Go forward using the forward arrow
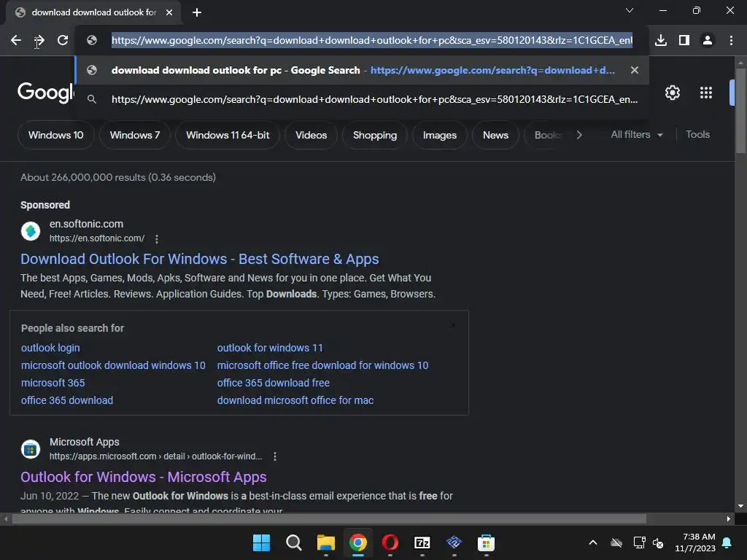This screenshot has height=560, width=747. (39, 41)
